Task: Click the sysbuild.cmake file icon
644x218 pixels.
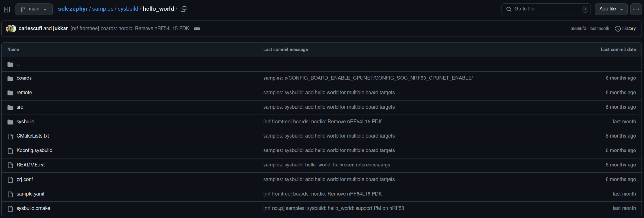Action: (10, 209)
